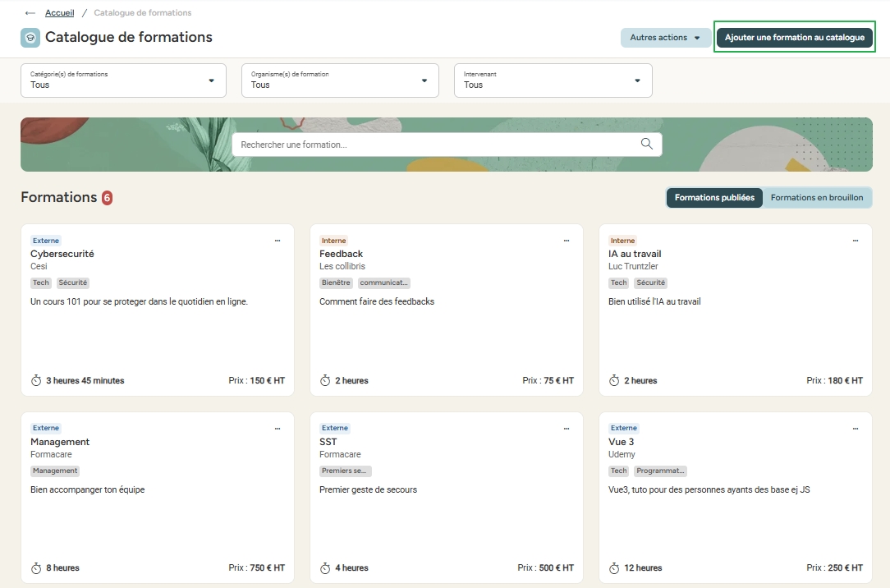Select the Formations publiées toggle
The width and height of the screenshot is (890, 588).
(x=714, y=198)
